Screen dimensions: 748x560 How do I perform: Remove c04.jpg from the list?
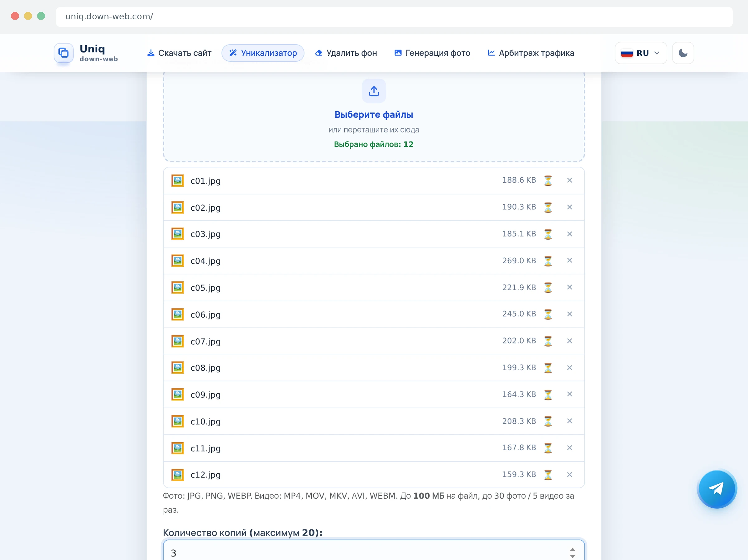(569, 261)
